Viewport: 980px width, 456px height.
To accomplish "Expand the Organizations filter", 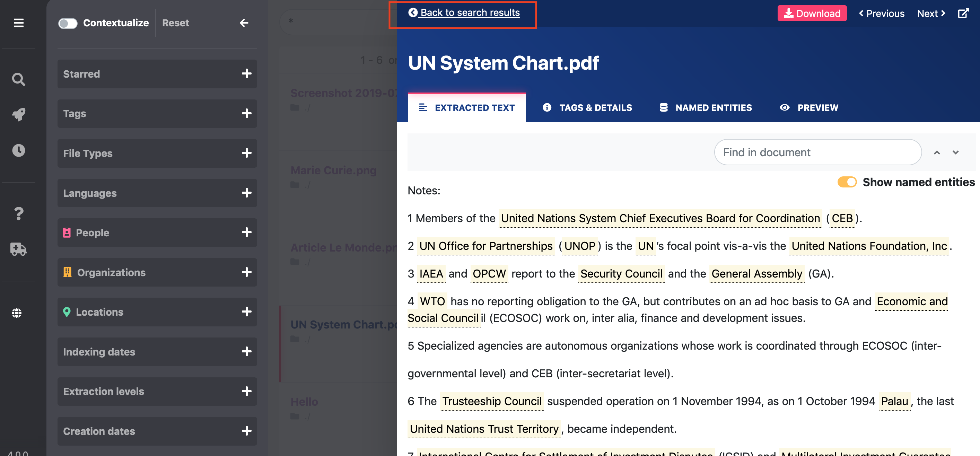I will 157,272.
